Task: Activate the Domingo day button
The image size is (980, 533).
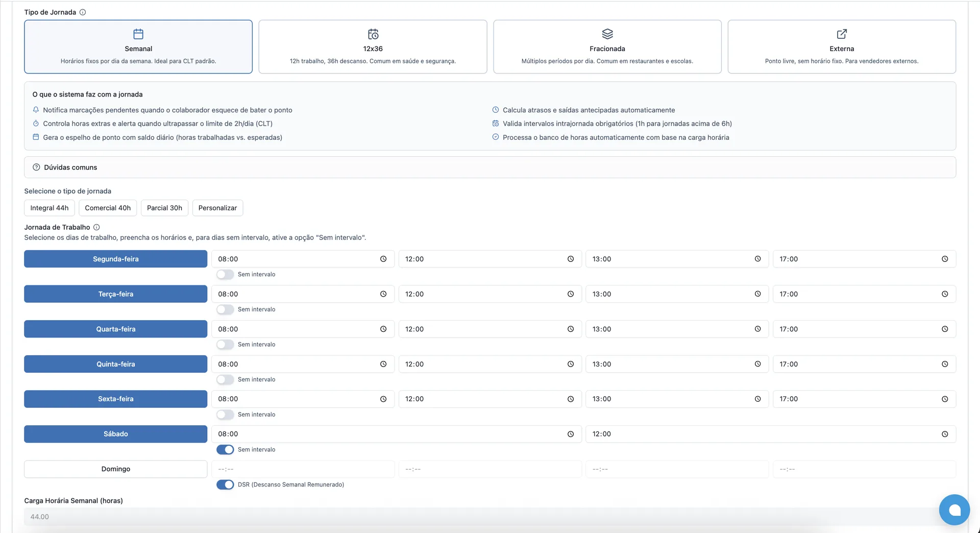Action: pos(116,469)
